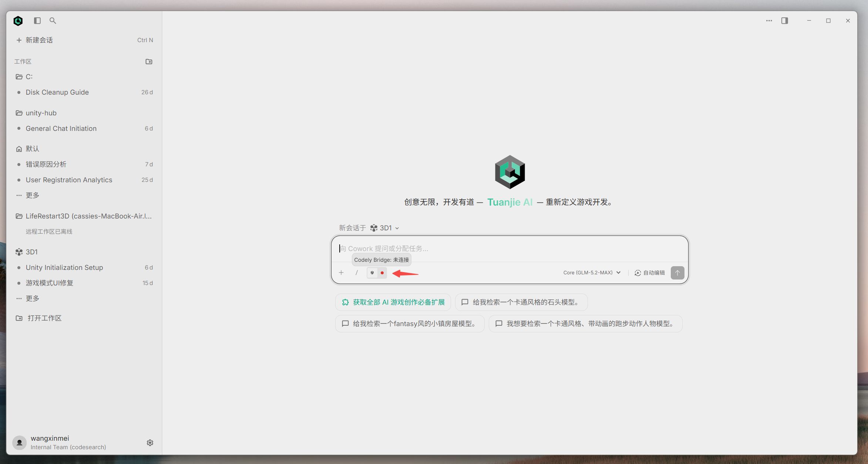This screenshot has height=464, width=868.
Task: Minimize the application window
Action: click(x=809, y=21)
